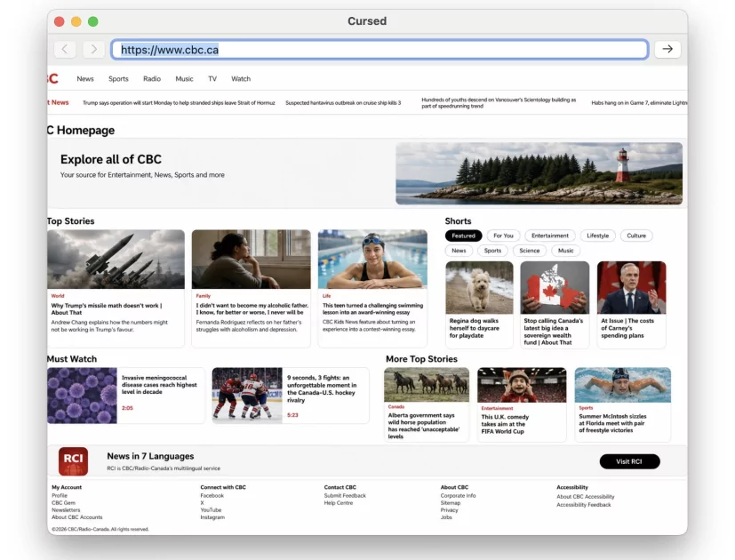Open the missile story thumbnail

116,259
